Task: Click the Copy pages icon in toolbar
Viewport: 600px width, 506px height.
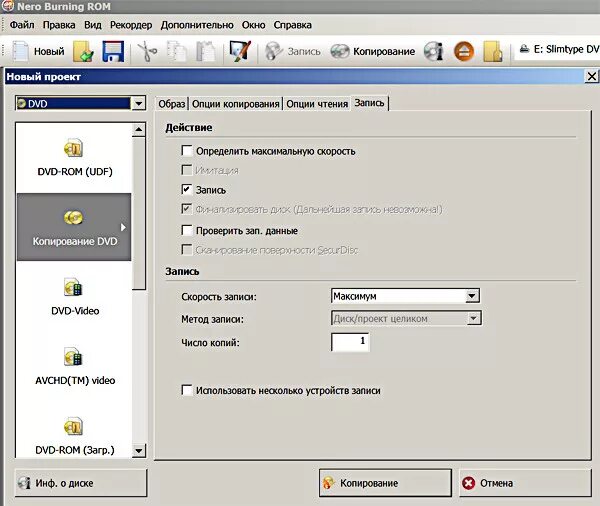Action: click(x=176, y=51)
